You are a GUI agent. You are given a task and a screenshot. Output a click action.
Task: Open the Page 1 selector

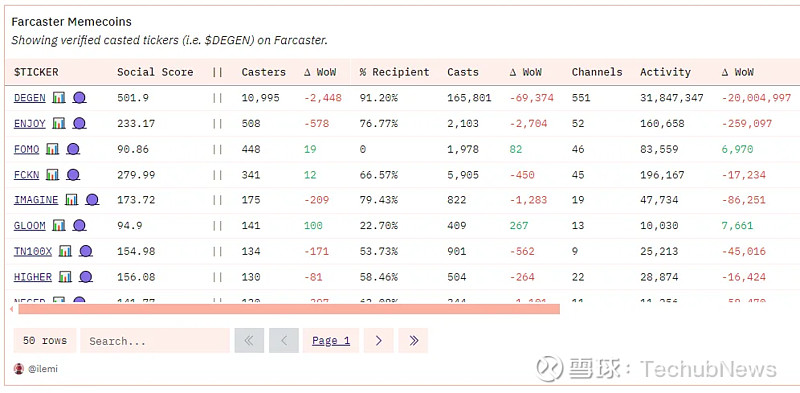click(x=331, y=340)
